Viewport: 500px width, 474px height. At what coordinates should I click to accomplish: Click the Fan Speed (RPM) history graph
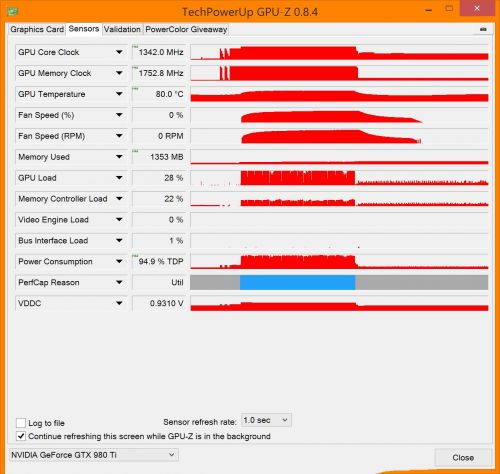click(339, 136)
